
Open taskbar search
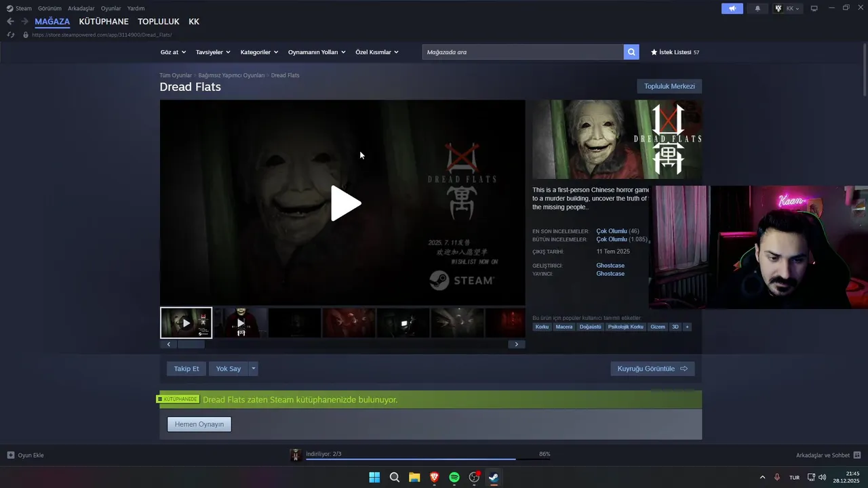click(395, 477)
